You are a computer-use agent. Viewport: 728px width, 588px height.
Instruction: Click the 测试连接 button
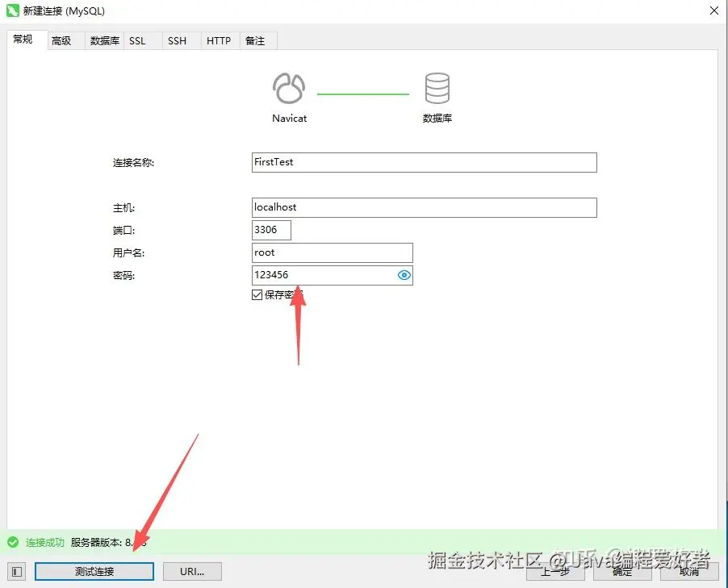point(94,572)
